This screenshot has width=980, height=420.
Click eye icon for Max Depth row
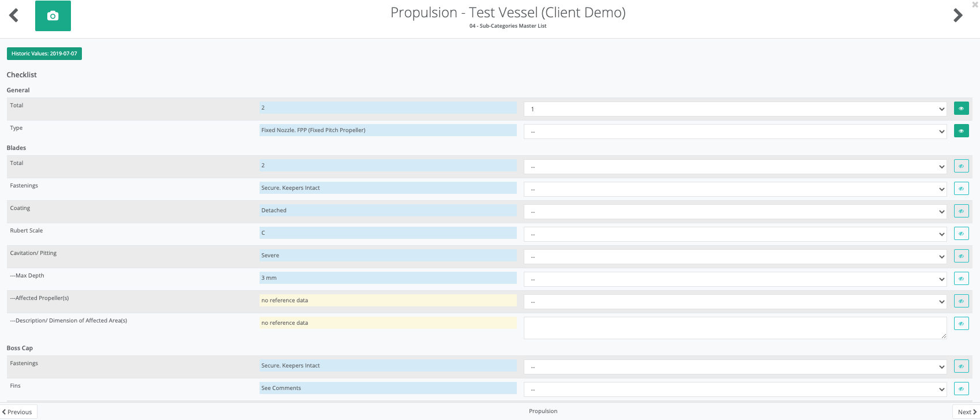coord(961,279)
